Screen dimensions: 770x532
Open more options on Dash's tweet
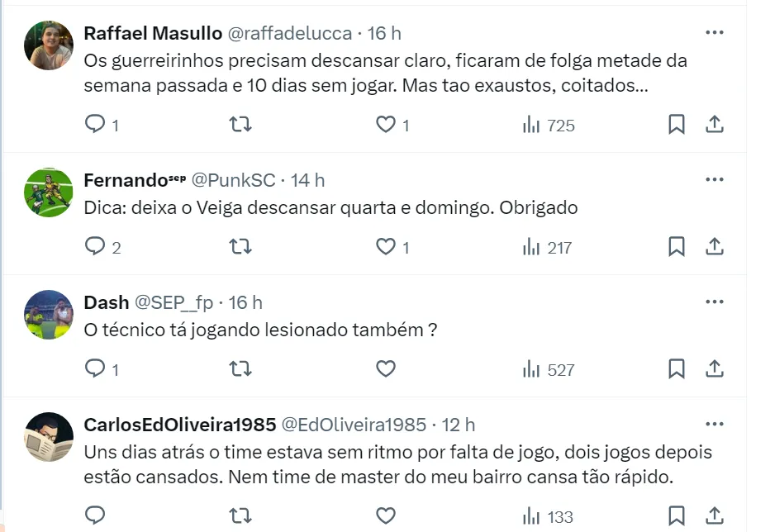[715, 302]
